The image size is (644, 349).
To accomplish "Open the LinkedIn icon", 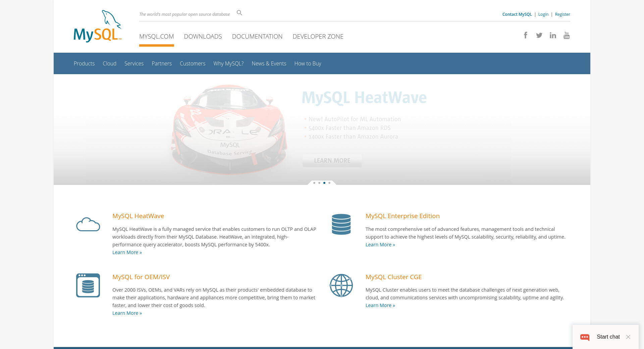I will [553, 35].
